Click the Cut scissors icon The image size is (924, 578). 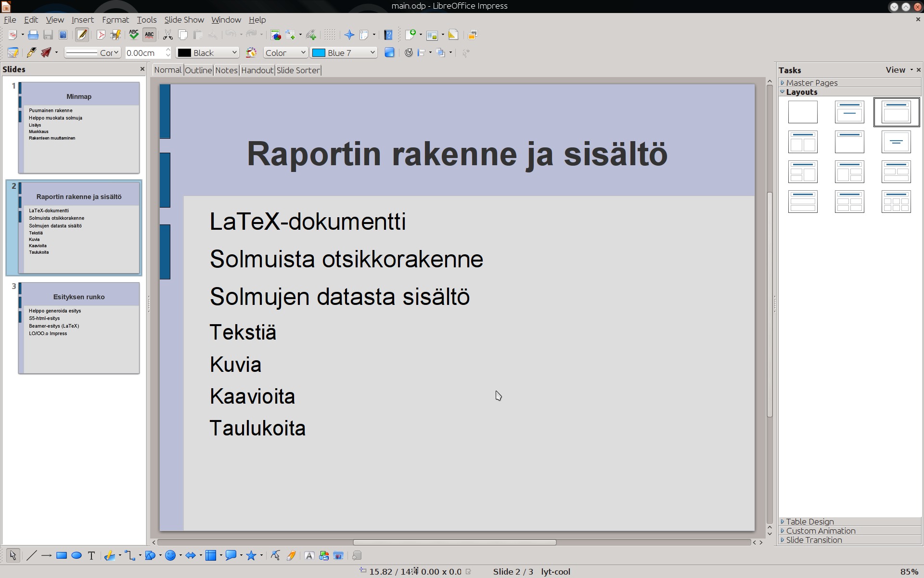pyautogui.click(x=167, y=35)
